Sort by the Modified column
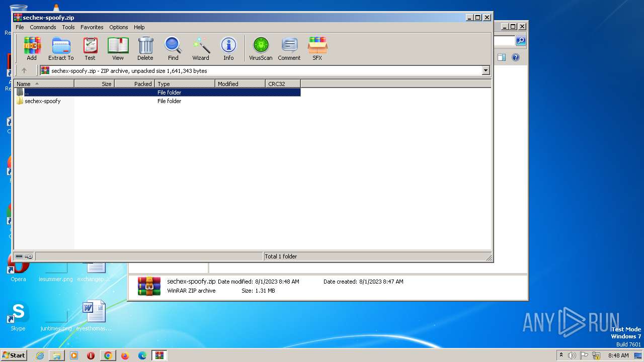 [240, 83]
